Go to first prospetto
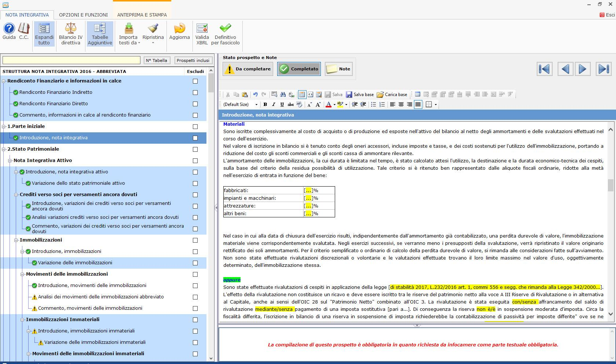 (544, 69)
